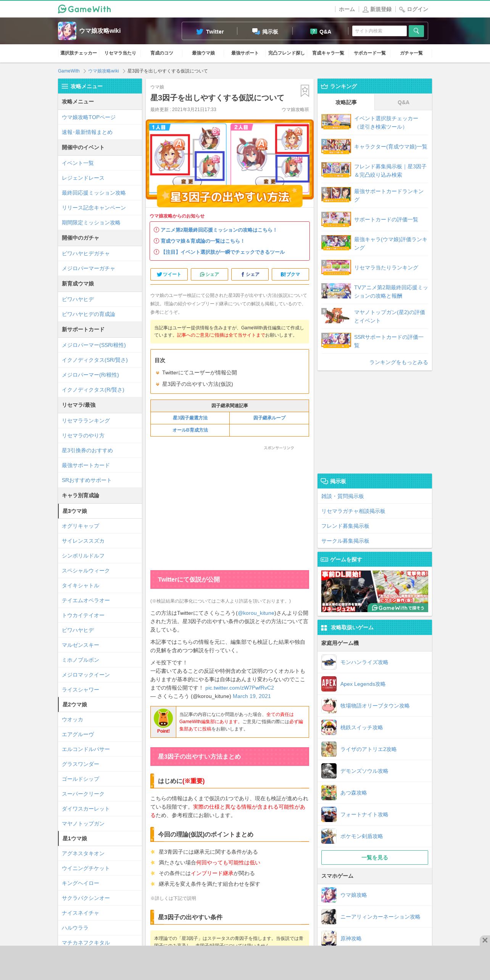Open オールB育成方法 related article

[190, 430]
